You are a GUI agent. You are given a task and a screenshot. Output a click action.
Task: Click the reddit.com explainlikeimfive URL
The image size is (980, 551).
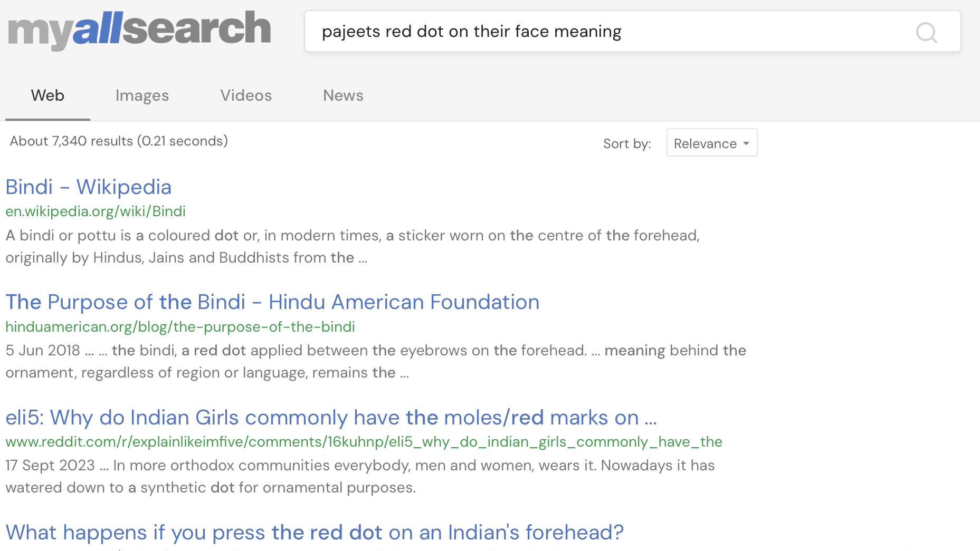pyautogui.click(x=364, y=442)
